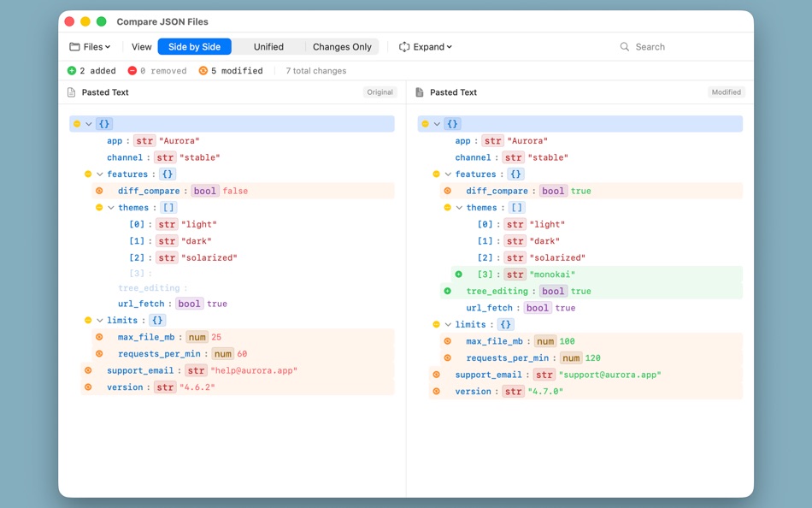The image size is (812, 508).
Task: Click yellow marker on Modified features row
Action: coord(436,174)
